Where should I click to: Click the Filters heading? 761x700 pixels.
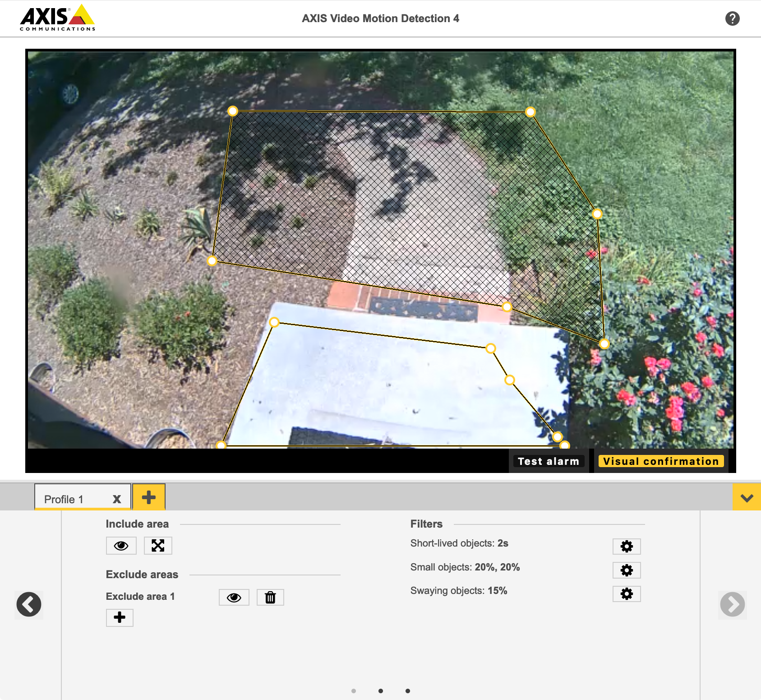(x=426, y=524)
